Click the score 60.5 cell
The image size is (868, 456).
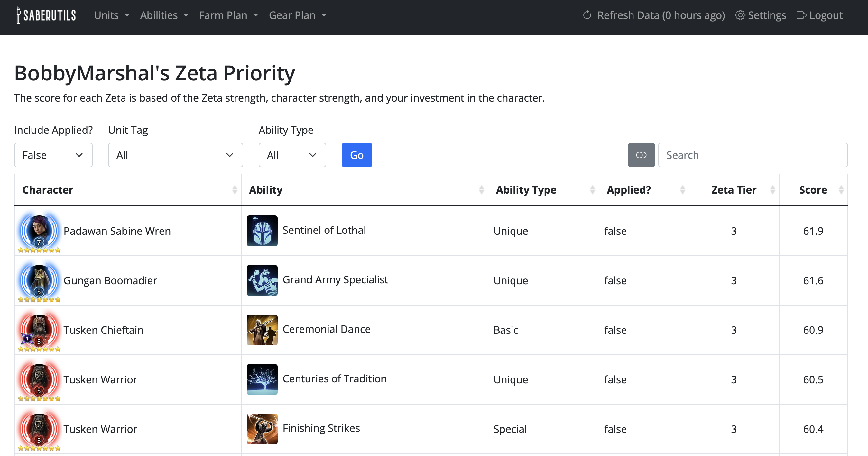coord(813,379)
